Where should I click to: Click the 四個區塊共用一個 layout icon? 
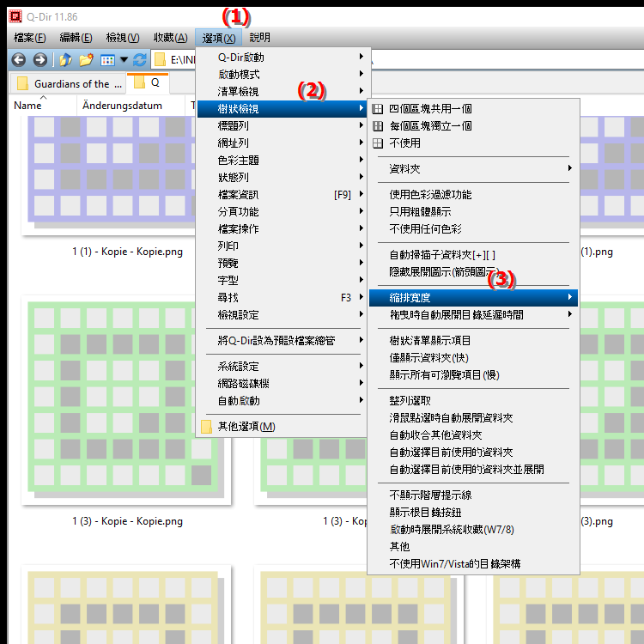[378, 109]
